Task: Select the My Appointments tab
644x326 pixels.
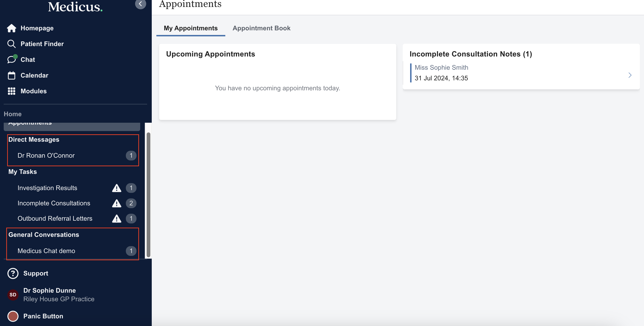Action: [191, 28]
